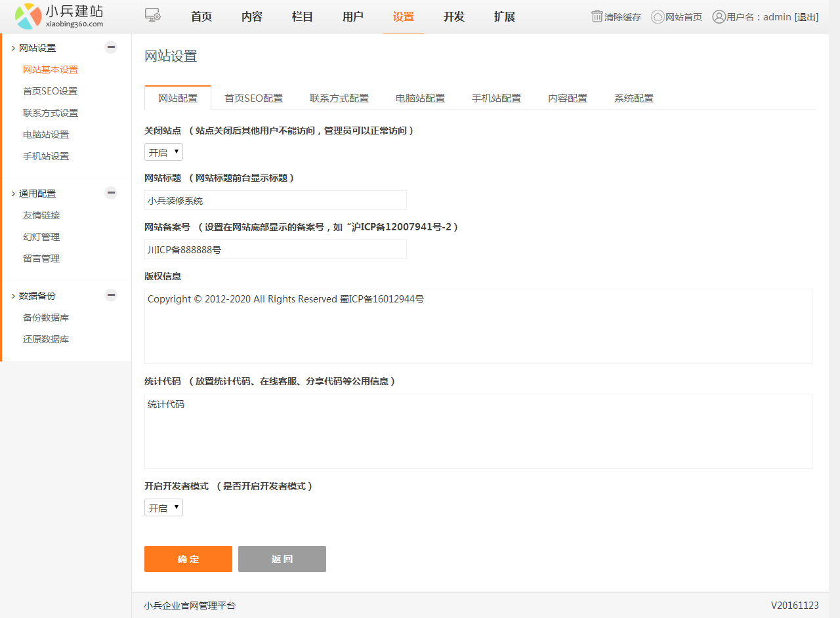Select 备份数据库 in the sidebar
The width and height of the screenshot is (840, 618).
pyautogui.click(x=46, y=318)
